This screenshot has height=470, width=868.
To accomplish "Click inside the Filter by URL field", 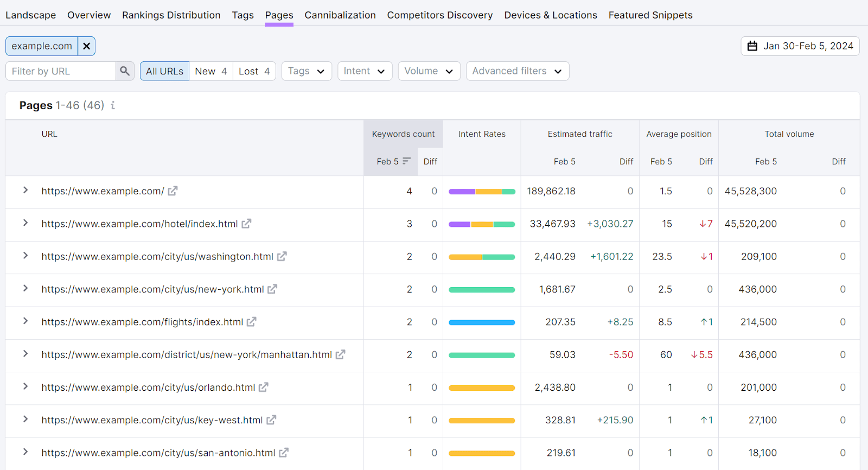I will [61, 71].
